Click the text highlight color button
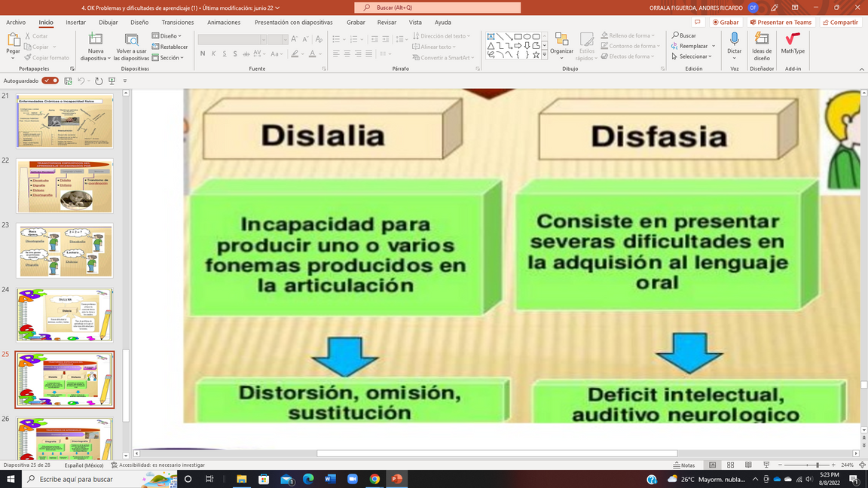The height and width of the screenshot is (488, 868). pyautogui.click(x=295, y=53)
